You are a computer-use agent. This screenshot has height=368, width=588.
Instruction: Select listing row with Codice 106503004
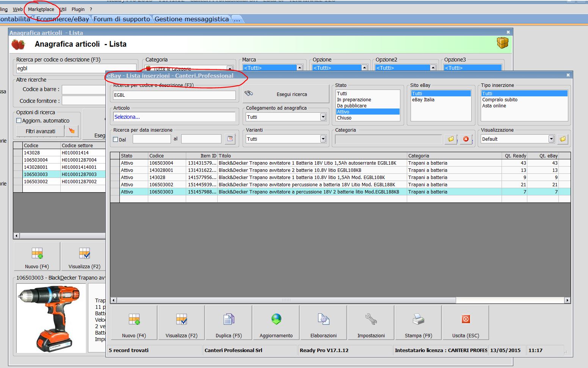coord(340,163)
